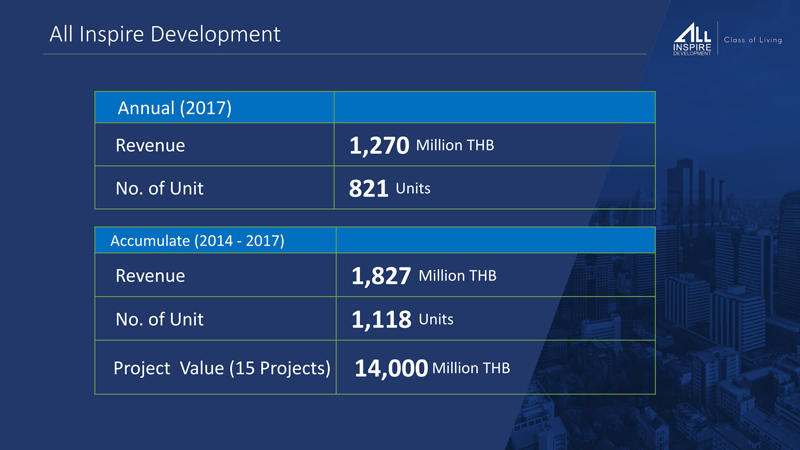Click the "Accumulate (2014 - 2017)" table header
This screenshot has width=800, height=450.
pyautogui.click(x=197, y=241)
